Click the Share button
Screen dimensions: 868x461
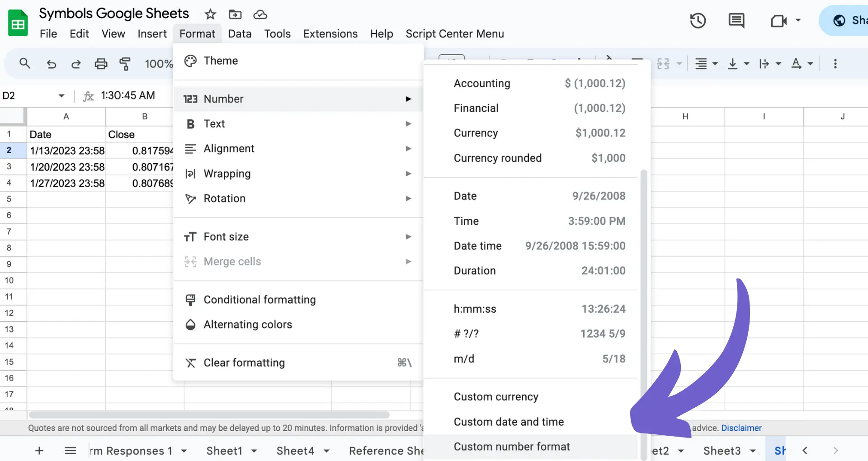click(844, 21)
